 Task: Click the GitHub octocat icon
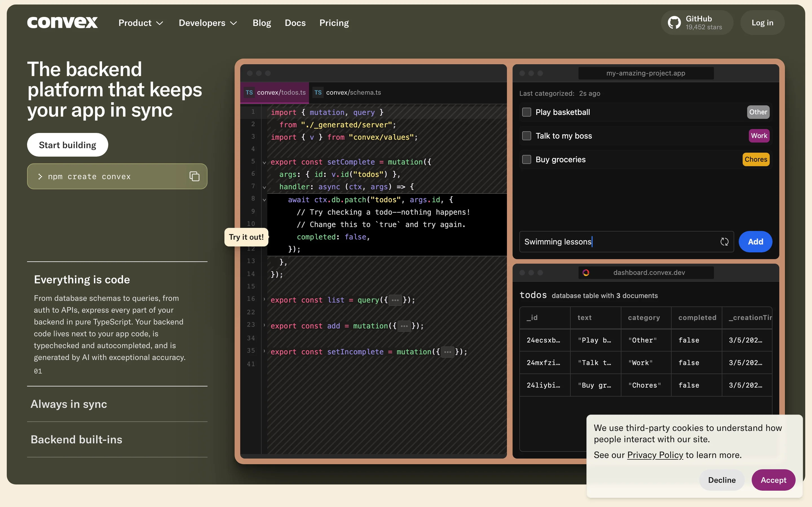674,23
